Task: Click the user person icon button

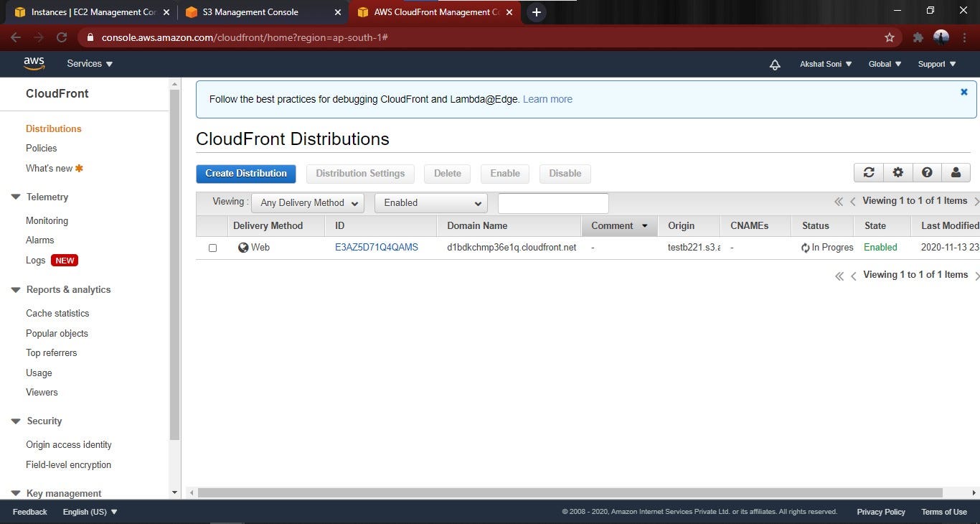Action: [x=956, y=172]
